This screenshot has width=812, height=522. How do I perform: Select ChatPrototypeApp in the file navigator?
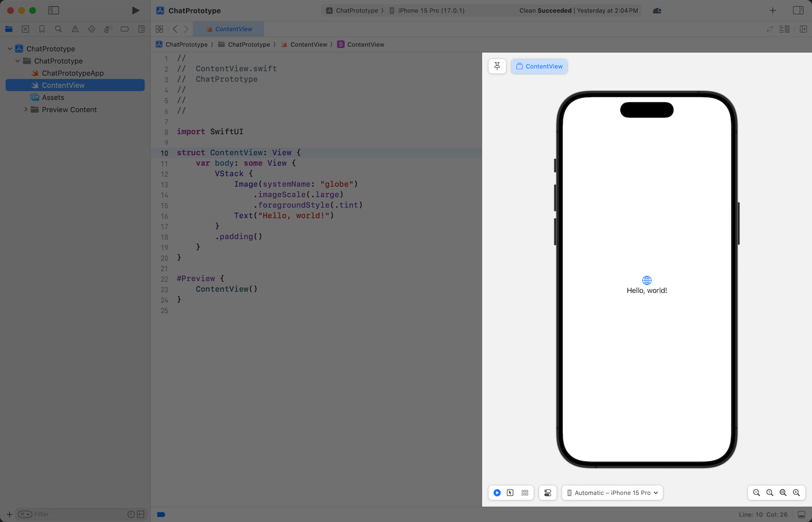[x=72, y=73]
